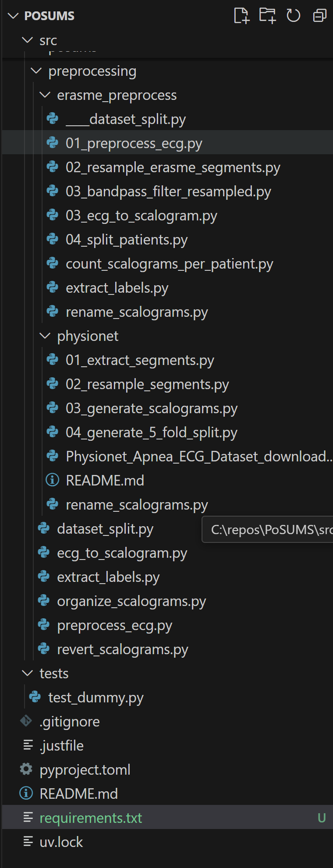Click the Python icon beside 01_preprocess_ecg.py
Screen dimensions: 333x868
click(53, 143)
